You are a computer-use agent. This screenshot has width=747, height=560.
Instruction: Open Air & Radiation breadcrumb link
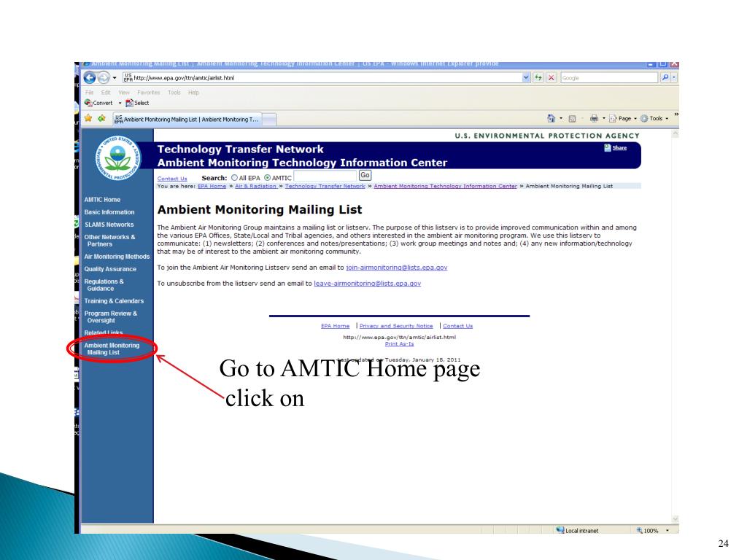[x=256, y=186]
